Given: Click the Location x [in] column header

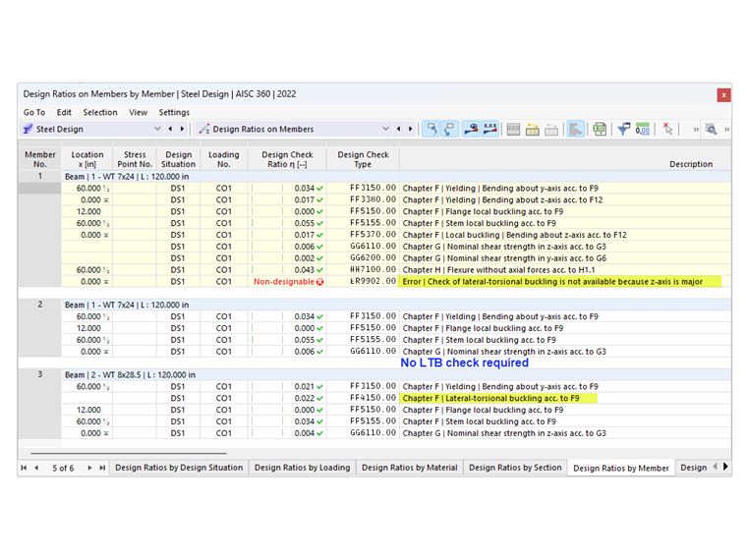Looking at the screenshot, I should pyautogui.click(x=87, y=159).
